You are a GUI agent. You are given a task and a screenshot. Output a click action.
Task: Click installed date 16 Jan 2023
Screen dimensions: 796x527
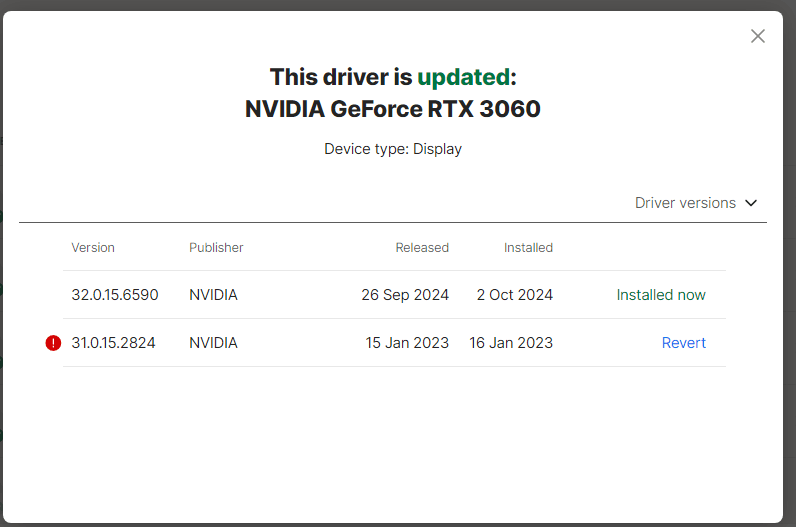coord(511,343)
